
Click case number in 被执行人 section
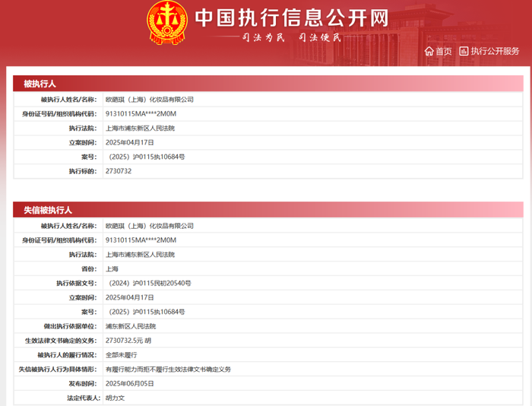(x=147, y=157)
